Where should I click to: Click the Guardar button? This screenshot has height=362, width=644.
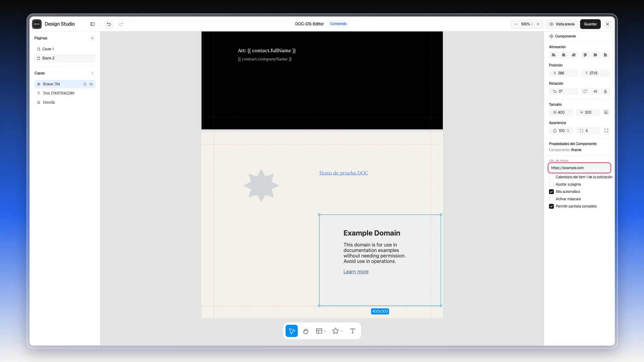(x=590, y=24)
